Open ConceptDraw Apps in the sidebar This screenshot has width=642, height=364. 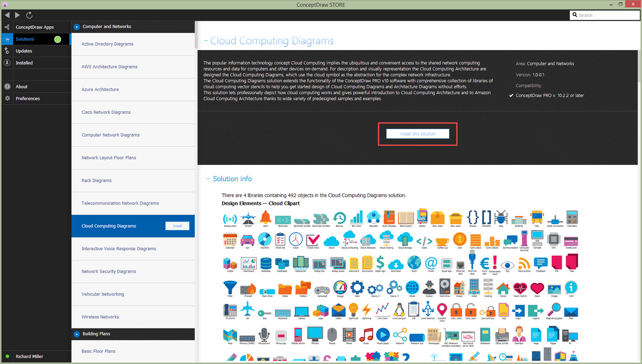point(36,27)
